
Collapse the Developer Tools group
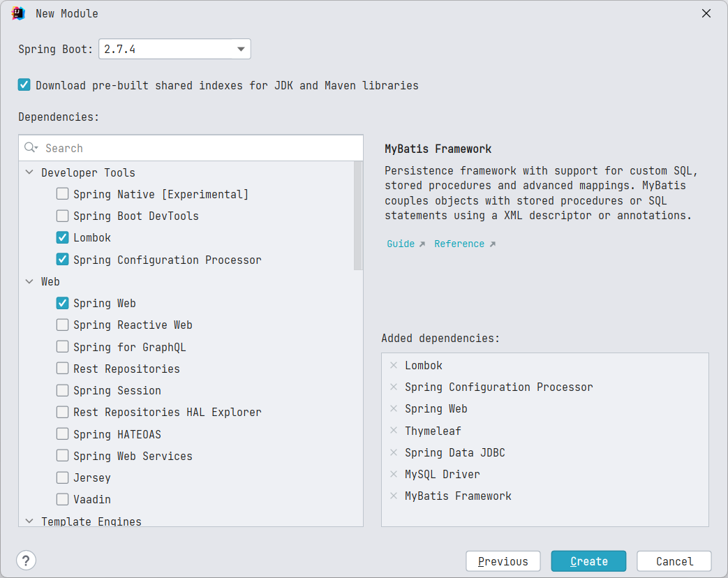click(29, 172)
